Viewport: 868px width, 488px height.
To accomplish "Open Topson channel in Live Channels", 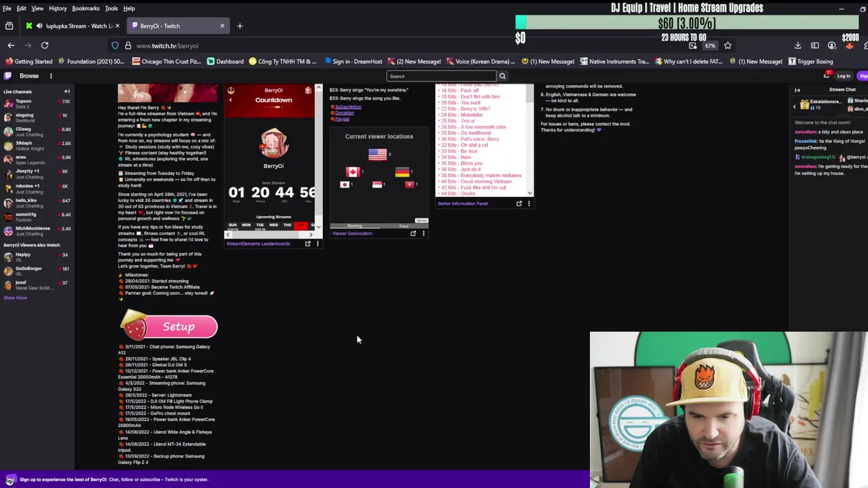I will tap(37, 104).
